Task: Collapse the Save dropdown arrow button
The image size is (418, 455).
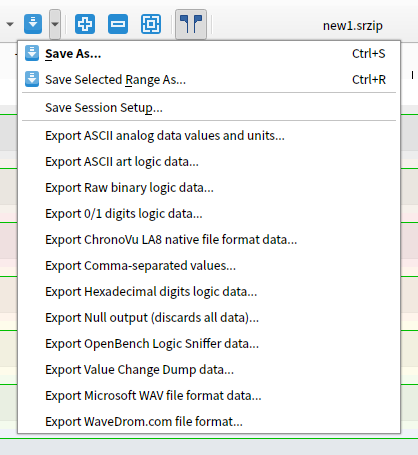Action: tap(55, 24)
